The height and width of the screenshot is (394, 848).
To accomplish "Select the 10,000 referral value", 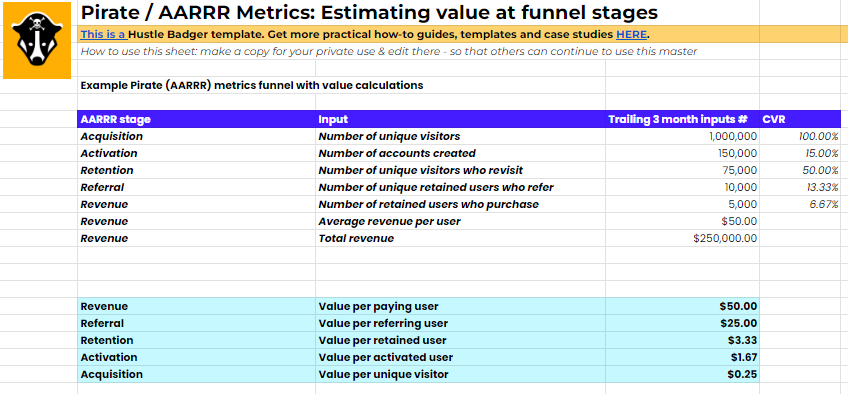I will click(683, 188).
